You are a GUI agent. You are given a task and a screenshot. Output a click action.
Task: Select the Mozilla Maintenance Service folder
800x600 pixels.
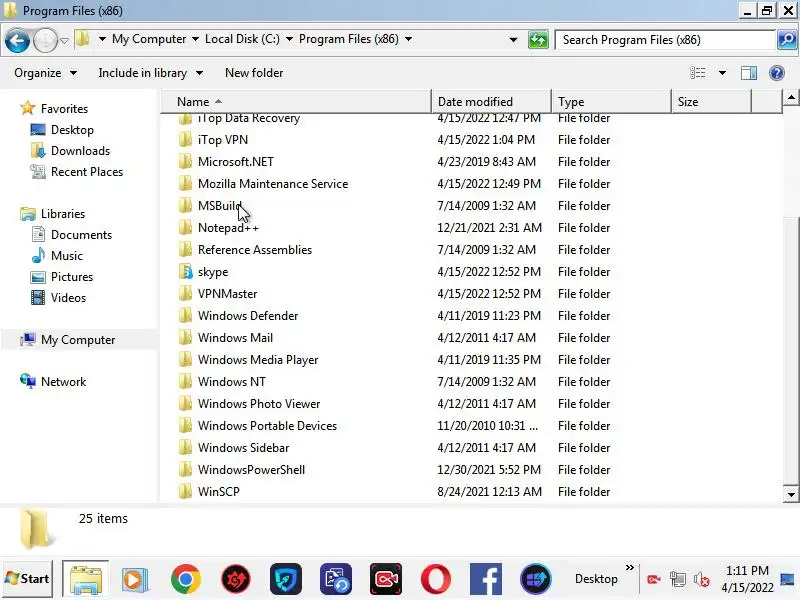[x=273, y=184]
